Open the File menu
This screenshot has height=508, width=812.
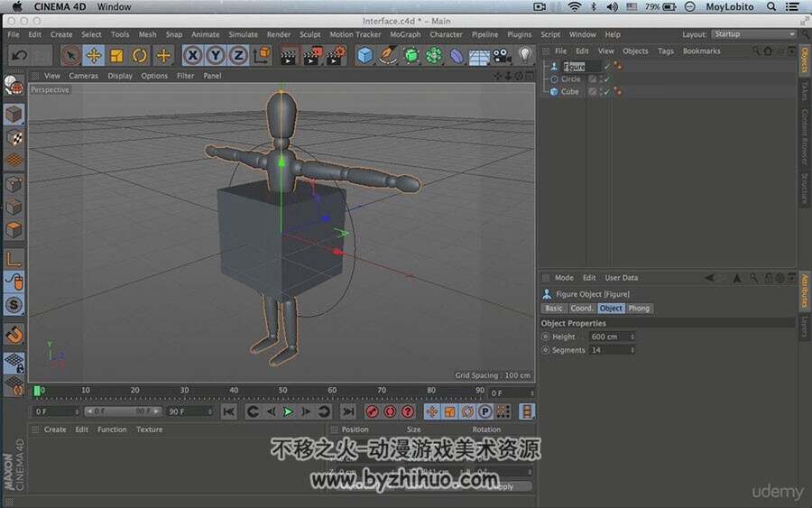click(x=14, y=34)
